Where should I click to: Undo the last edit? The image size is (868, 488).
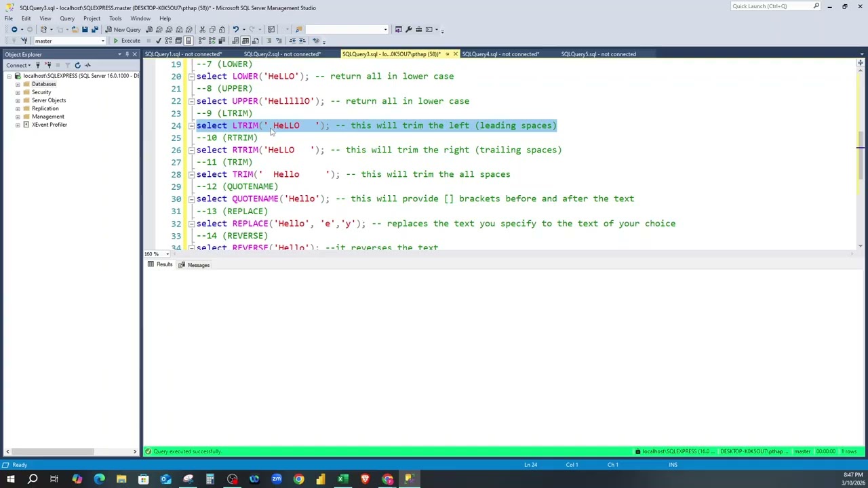tap(235, 29)
